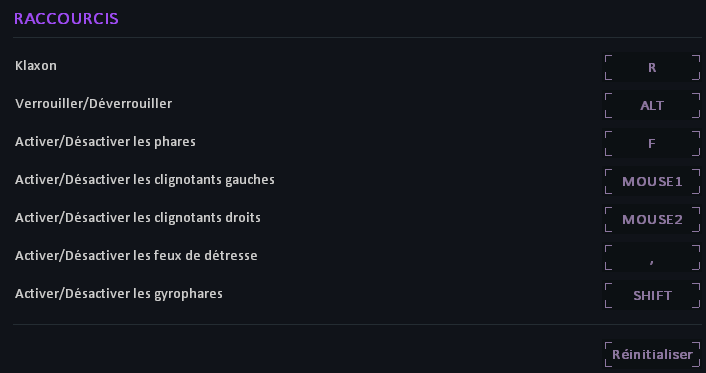Click the RACCOURCIS section header
706x373 pixels.
[x=66, y=19]
